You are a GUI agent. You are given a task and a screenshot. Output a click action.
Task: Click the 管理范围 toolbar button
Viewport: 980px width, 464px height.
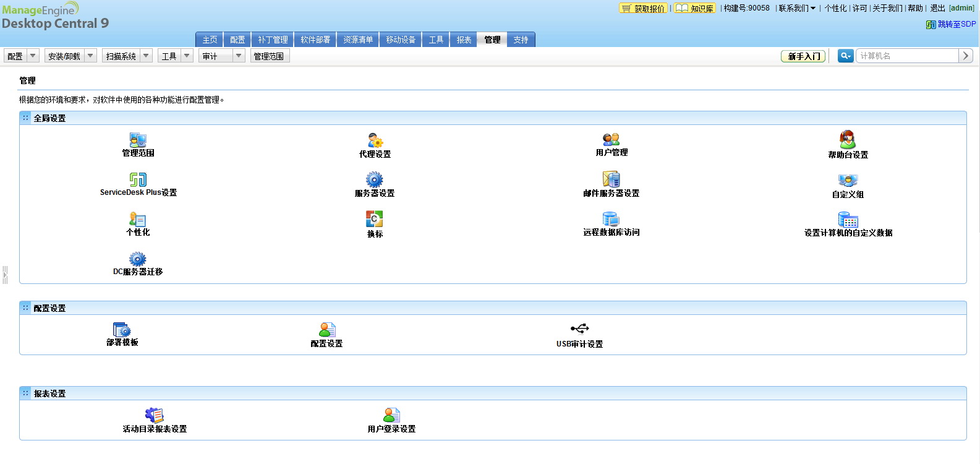point(270,56)
